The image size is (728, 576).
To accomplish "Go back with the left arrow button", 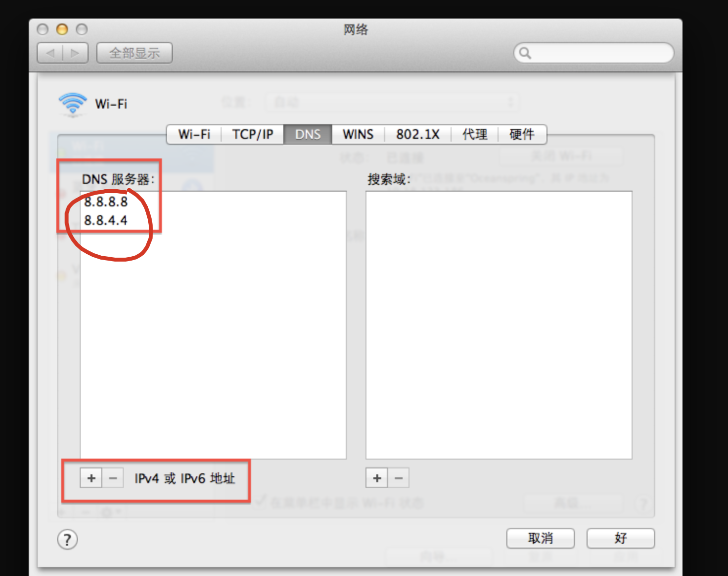I will coord(50,53).
